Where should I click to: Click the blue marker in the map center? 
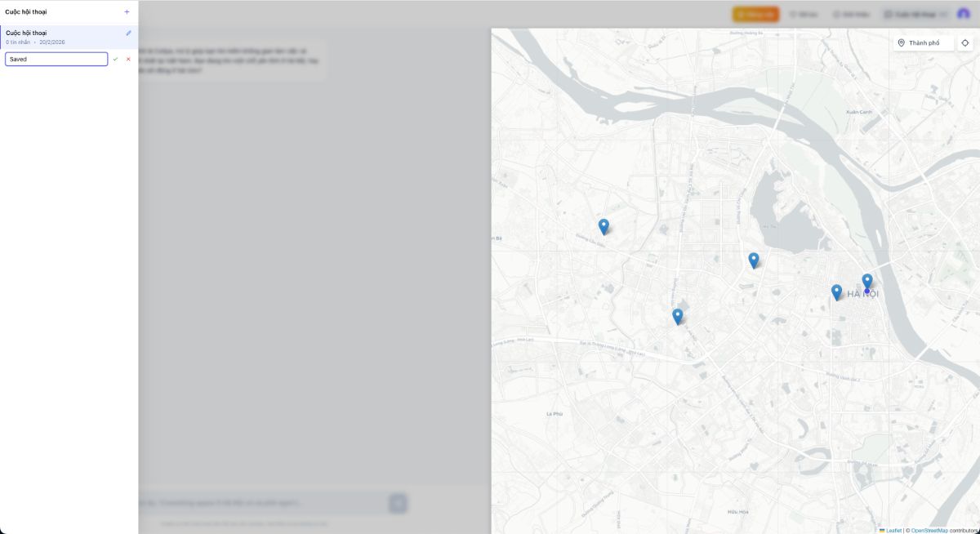(678, 316)
